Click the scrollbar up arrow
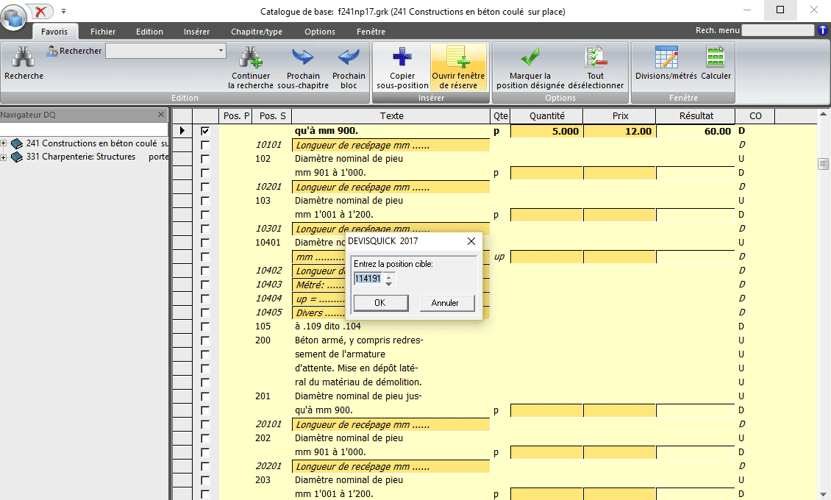Screen dimensions: 831x500 (823, 115)
